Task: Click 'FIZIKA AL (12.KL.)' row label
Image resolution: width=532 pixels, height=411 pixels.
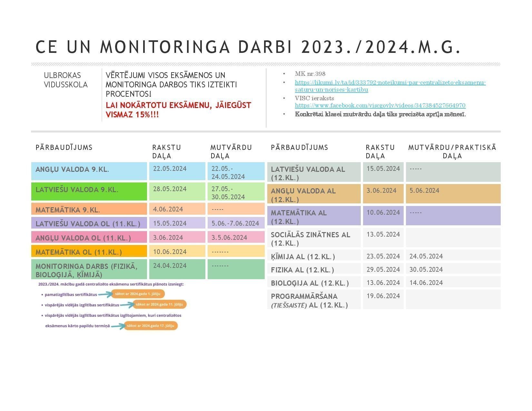Action: point(302,270)
